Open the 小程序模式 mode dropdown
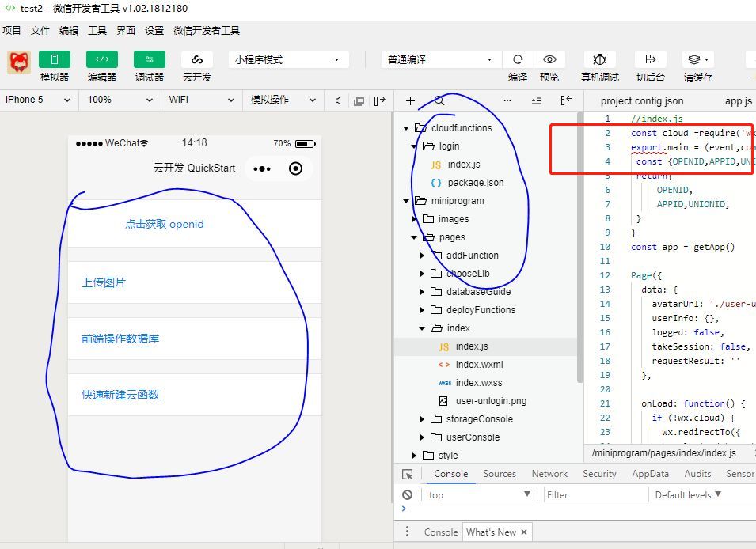 pos(287,60)
